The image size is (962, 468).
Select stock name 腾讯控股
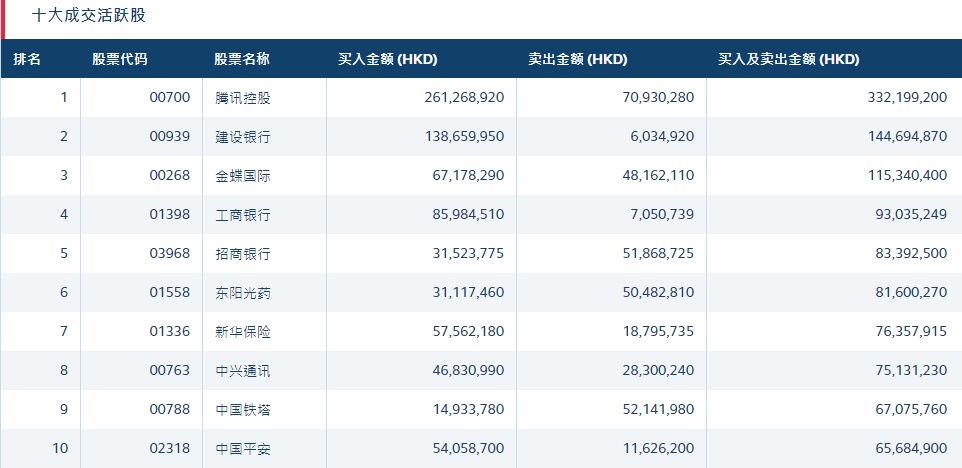[243, 98]
